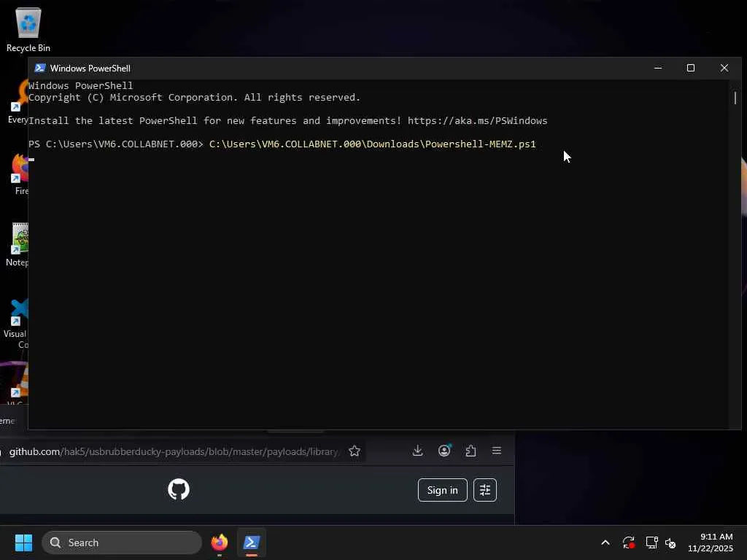The height and width of the screenshot is (560, 747).
Task: Select the Everything desktop shortcut
Action: [18, 102]
